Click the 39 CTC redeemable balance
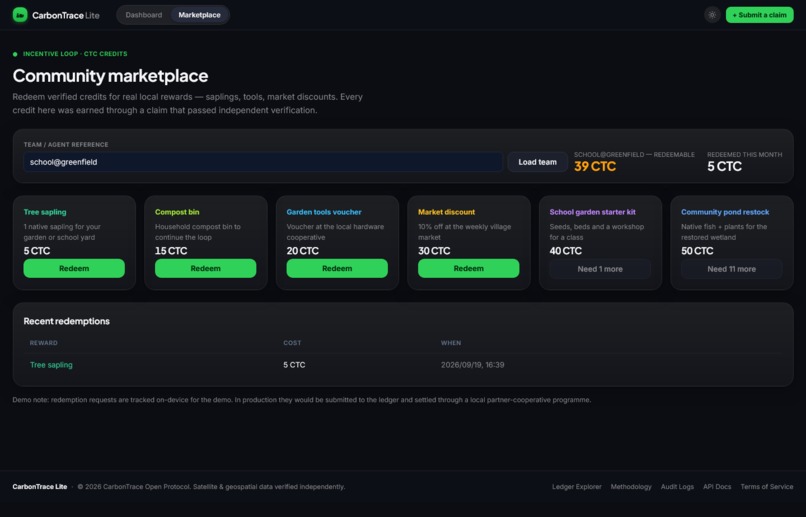The image size is (806, 517). pos(595,167)
